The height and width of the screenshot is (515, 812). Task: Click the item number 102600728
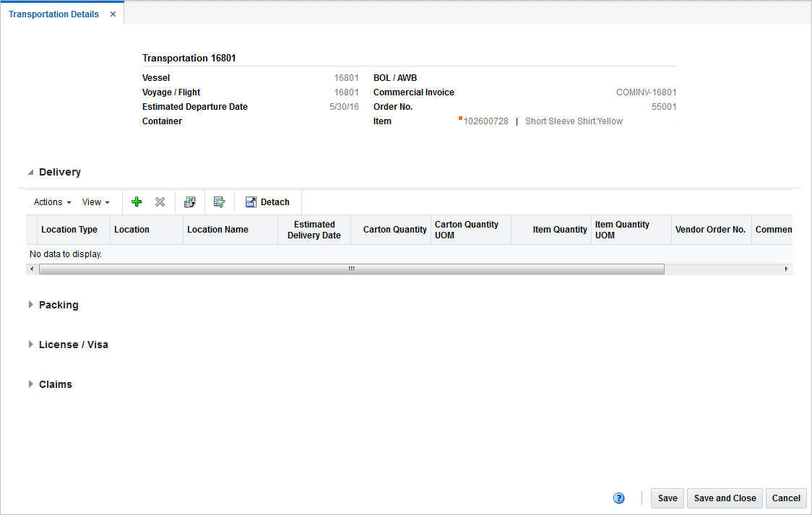[x=485, y=121]
